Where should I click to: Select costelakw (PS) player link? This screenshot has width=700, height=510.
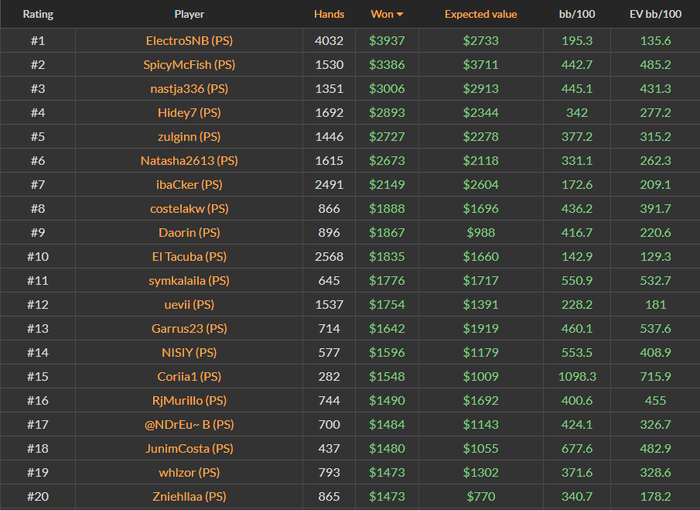pos(189,208)
